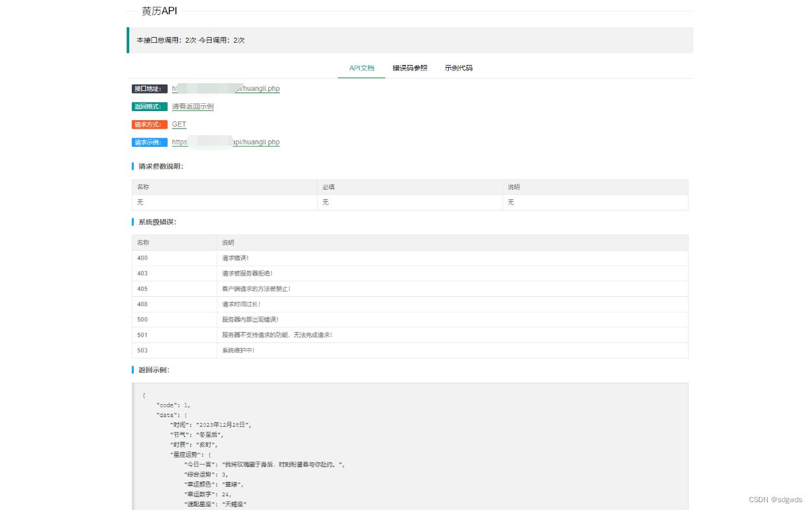Screen dimensions: 812x510
Task: Select the 400 请求错误 table row
Action: (409, 258)
